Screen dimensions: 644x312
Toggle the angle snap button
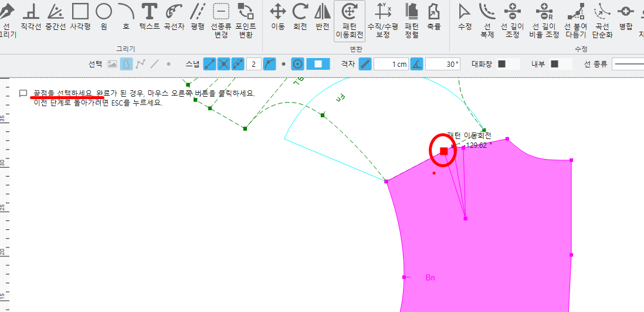tap(417, 64)
